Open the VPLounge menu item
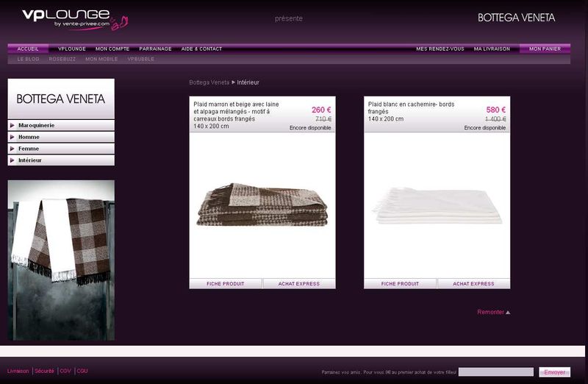 click(x=72, y=49)
